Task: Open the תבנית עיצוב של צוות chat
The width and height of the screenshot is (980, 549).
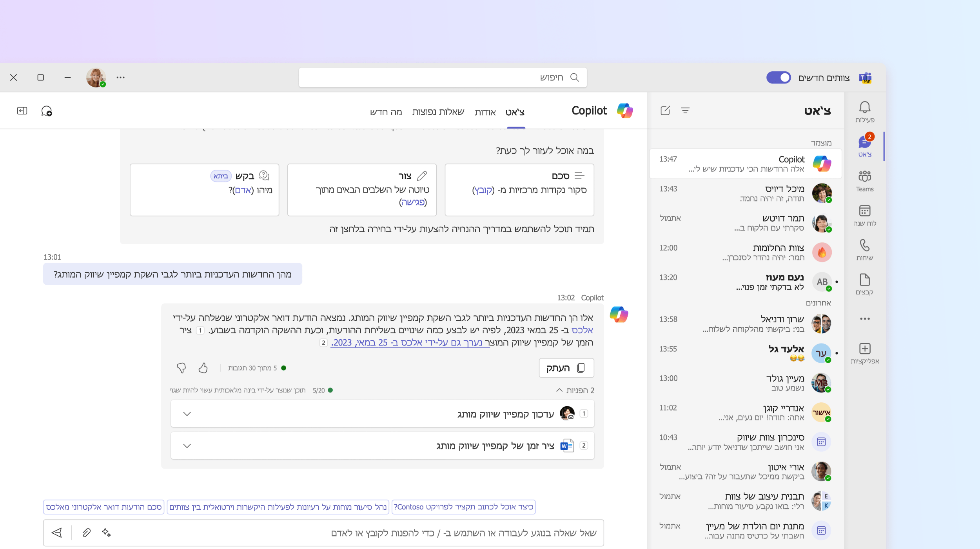Action: (x=745, y=501)
